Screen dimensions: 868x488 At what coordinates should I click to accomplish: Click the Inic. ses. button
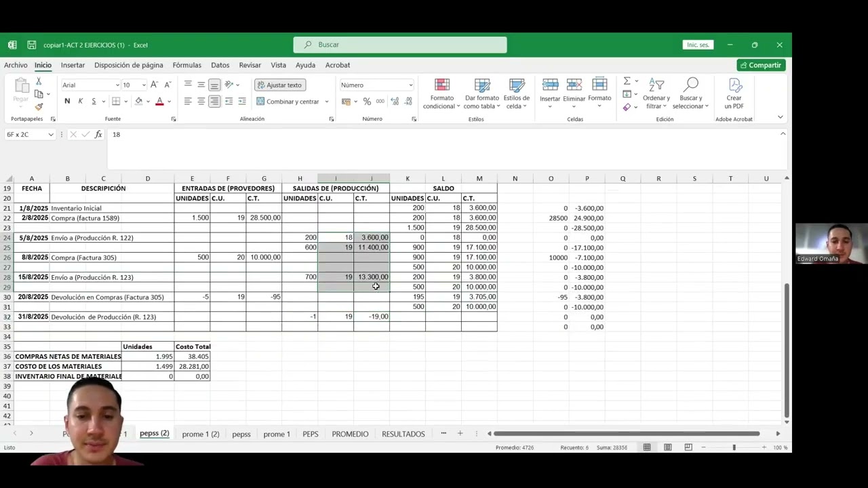698,45
